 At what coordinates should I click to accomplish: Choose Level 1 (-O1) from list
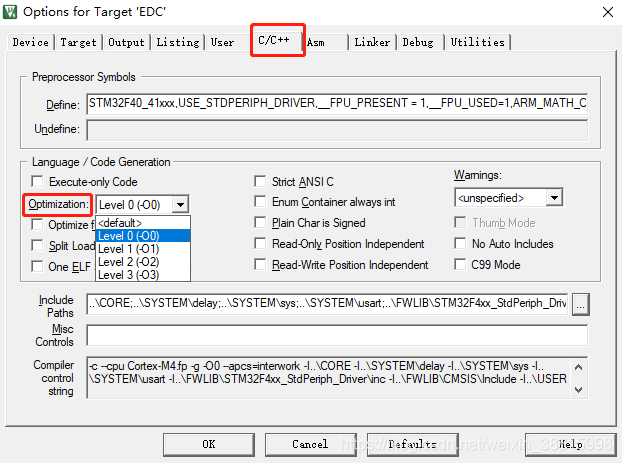click(x=128, y=249)
